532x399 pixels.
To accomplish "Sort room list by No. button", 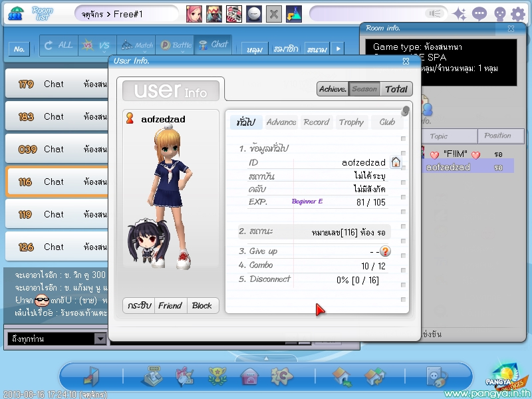I will [x=19, y=49].
